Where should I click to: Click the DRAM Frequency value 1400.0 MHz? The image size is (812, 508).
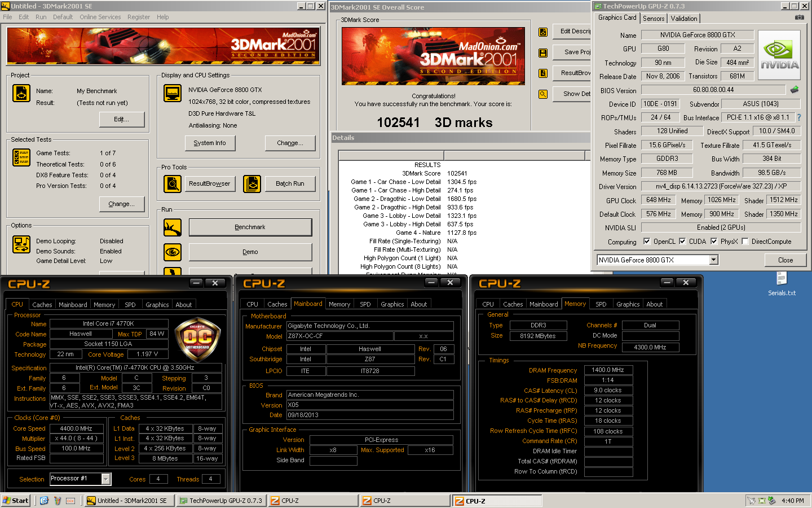608,370
